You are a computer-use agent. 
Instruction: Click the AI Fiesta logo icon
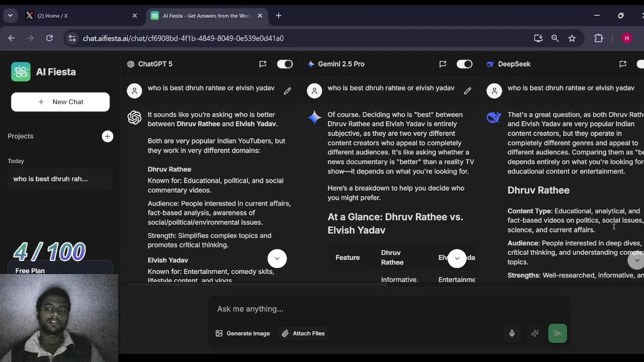(21, 72)
